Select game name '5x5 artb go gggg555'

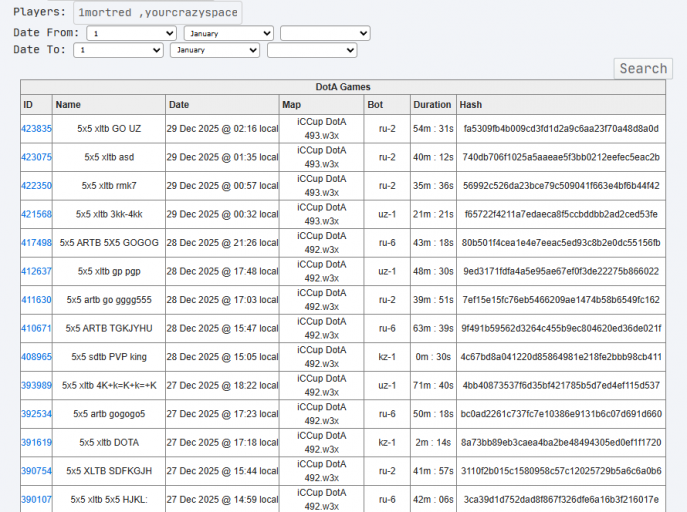click(x=109, y=300)
